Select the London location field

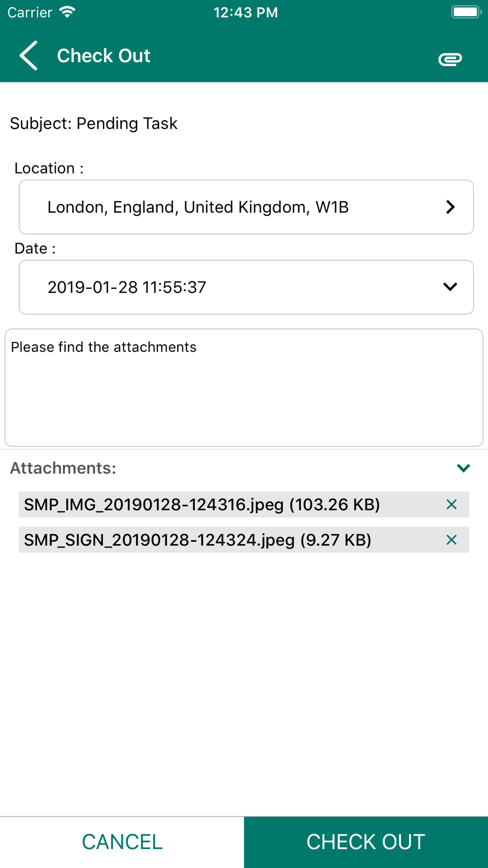click(246, 207)
